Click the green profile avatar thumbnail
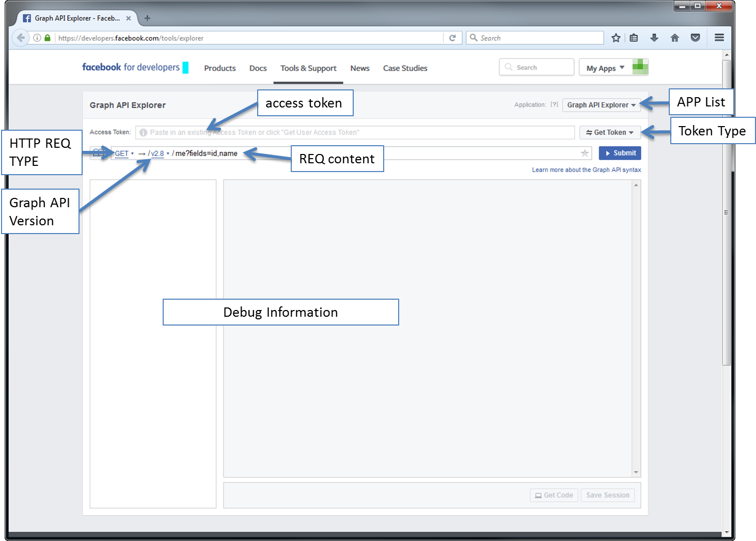This screenshot has height=541, width=756. [640, 67]
